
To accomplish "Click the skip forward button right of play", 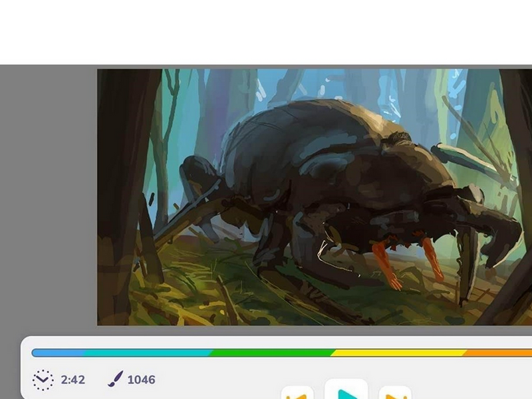I will (395, 392).
